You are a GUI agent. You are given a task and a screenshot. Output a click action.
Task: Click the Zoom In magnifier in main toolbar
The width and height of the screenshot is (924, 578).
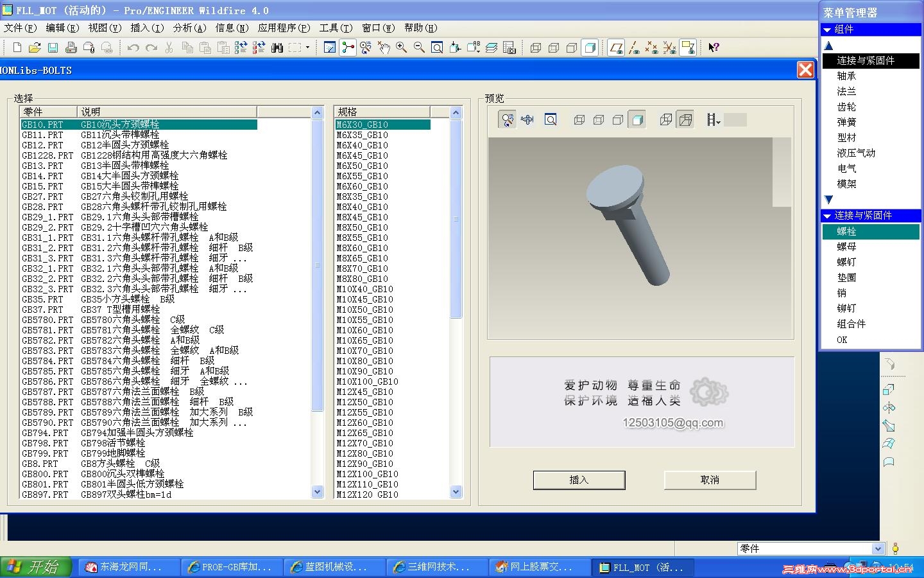pos(402,48)
